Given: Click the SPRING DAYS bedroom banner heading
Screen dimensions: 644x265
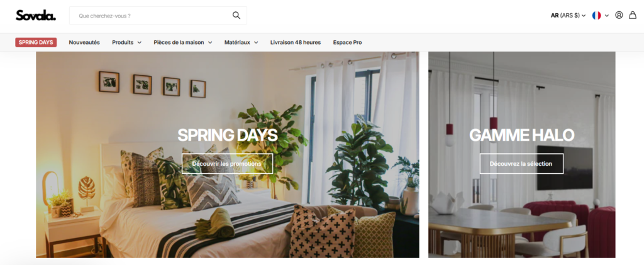Looking at the screenshot, I should click(x=227, y=135).
